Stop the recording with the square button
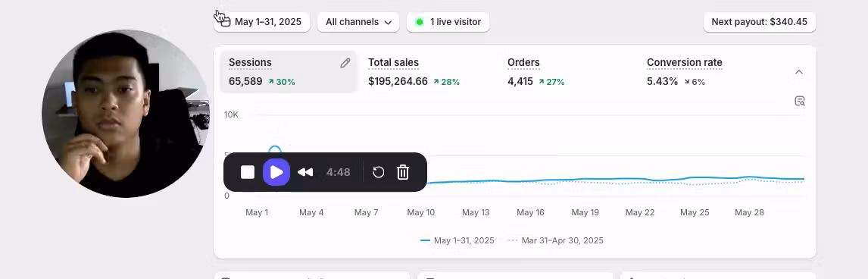This screenshot has width=868, height=279. (248, 172)
